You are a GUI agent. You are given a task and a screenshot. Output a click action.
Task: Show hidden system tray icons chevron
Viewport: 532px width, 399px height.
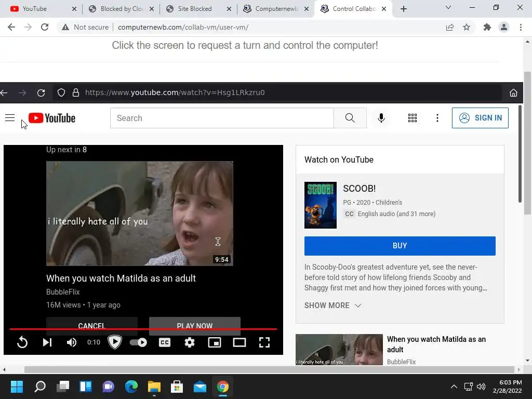click(454, 387)
